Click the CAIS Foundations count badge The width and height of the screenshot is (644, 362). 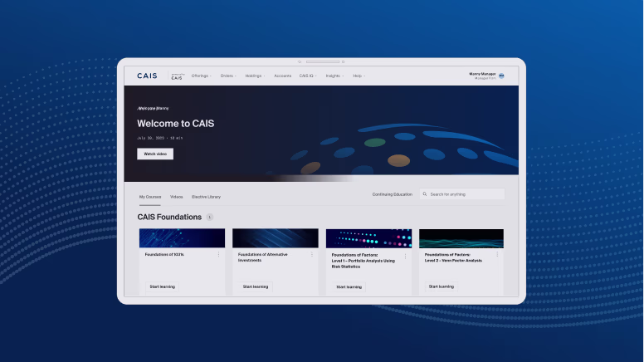(210, 217)
